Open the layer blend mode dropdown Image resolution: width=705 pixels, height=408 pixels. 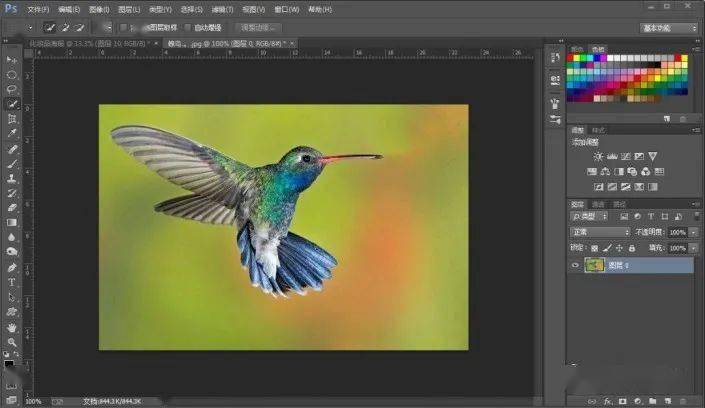pyautogui.click(x=599, y=231)
